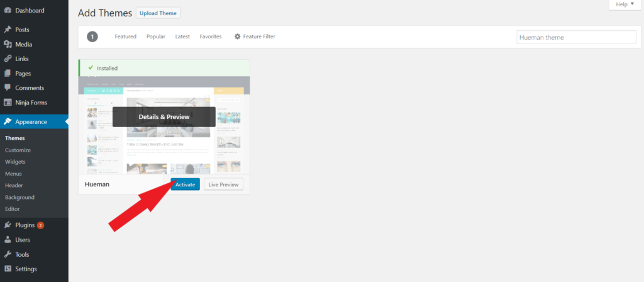
Task: Click the Upload Theme button
Action: (158, 13)
